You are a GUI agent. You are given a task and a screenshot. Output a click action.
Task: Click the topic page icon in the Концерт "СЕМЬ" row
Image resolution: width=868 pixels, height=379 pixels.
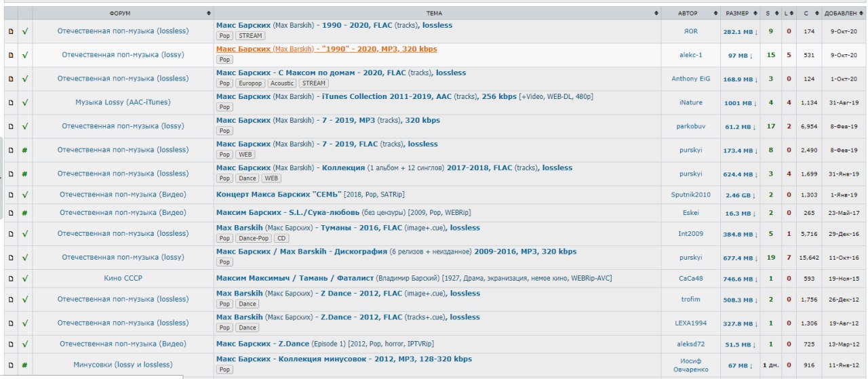(10, 195)
